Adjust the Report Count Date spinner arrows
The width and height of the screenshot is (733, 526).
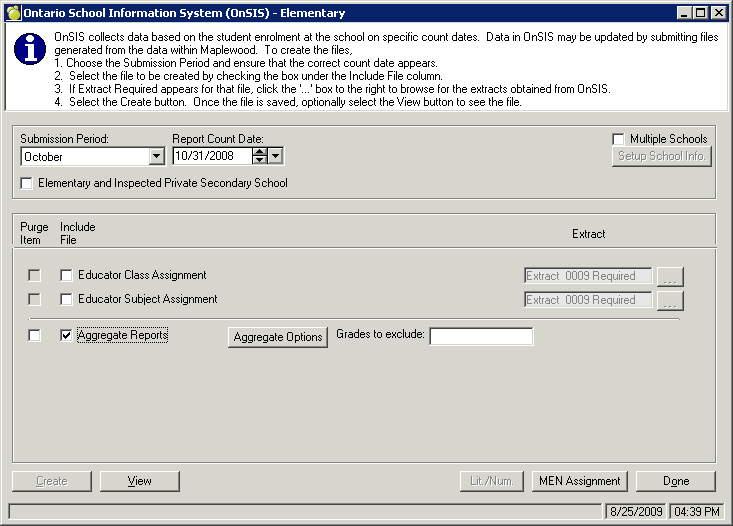tap(260, 156)
